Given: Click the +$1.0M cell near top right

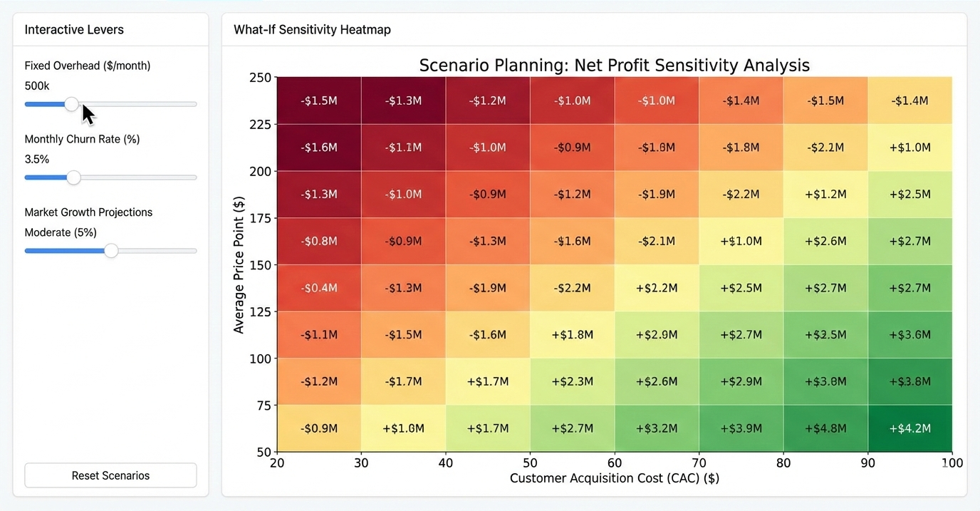Looking at the screenshot, I should [x=909, y=148].
